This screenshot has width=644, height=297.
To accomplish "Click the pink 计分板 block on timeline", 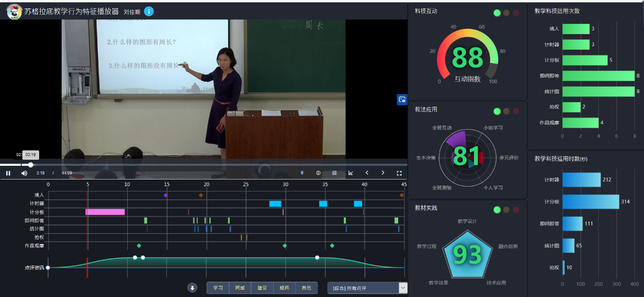I will (105, 212).
